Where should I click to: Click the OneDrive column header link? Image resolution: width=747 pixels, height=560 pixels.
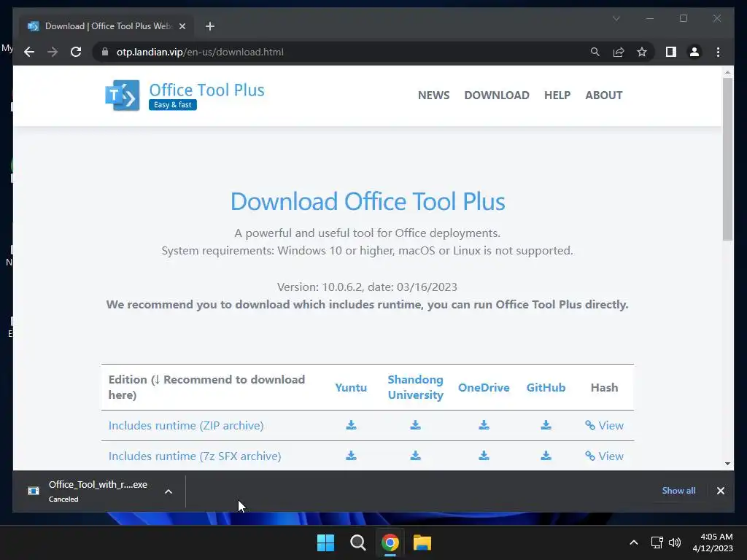tap(484, 388)
